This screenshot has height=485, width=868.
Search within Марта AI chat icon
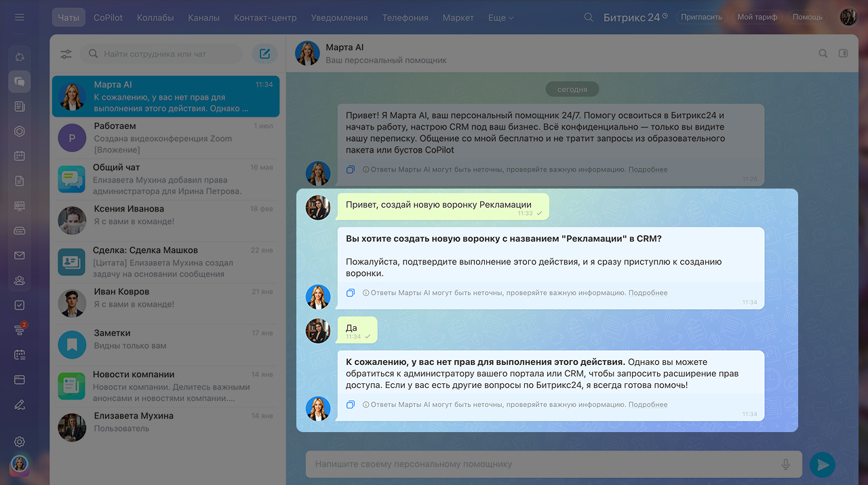click(x=823, y=54)
